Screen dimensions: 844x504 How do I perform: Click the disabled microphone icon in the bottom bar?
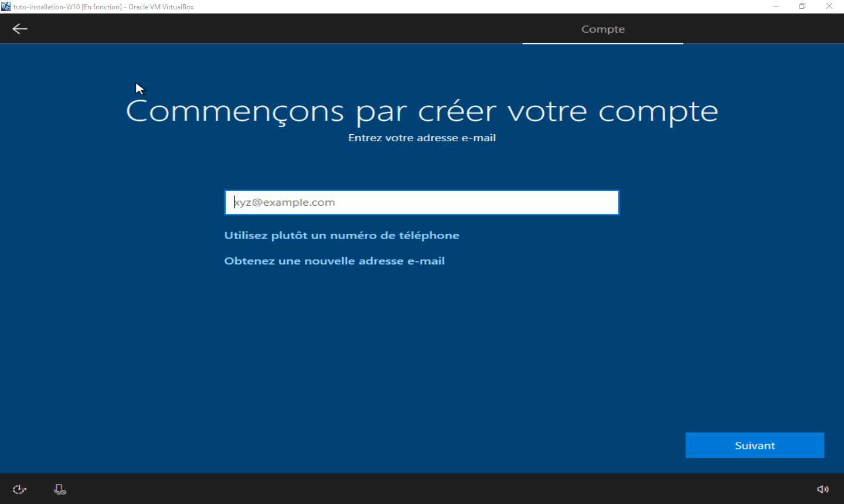pos(59,489)
